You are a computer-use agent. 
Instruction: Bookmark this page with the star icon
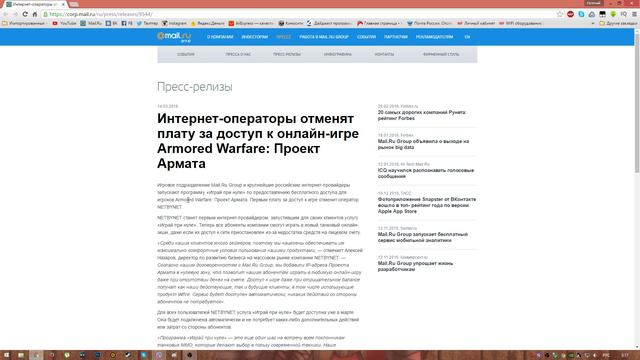pyautogui.click(x=560, y=14)
